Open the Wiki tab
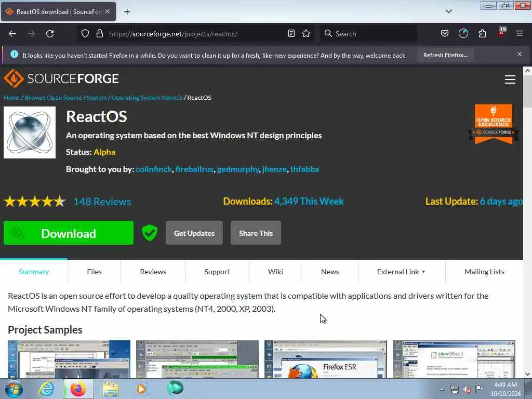 tap(275, 271)
